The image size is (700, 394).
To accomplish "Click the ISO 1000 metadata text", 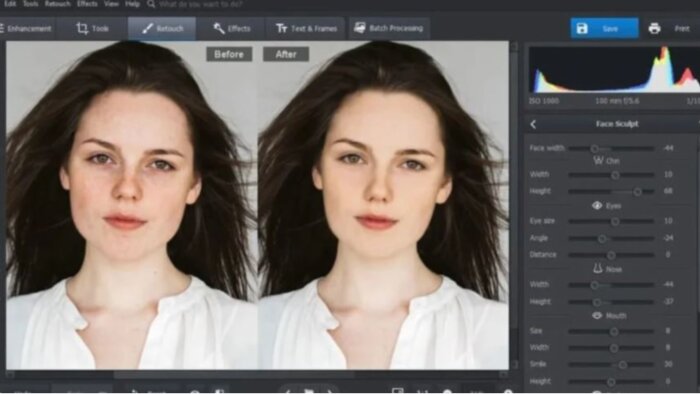I will pos(544,101).
